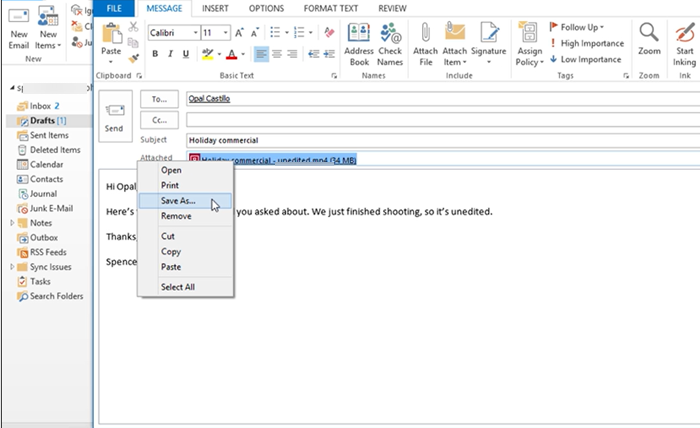Switch to the Insert ribbon tab
This screenshot has width=700, height=428.
click(x=214, y=8)
